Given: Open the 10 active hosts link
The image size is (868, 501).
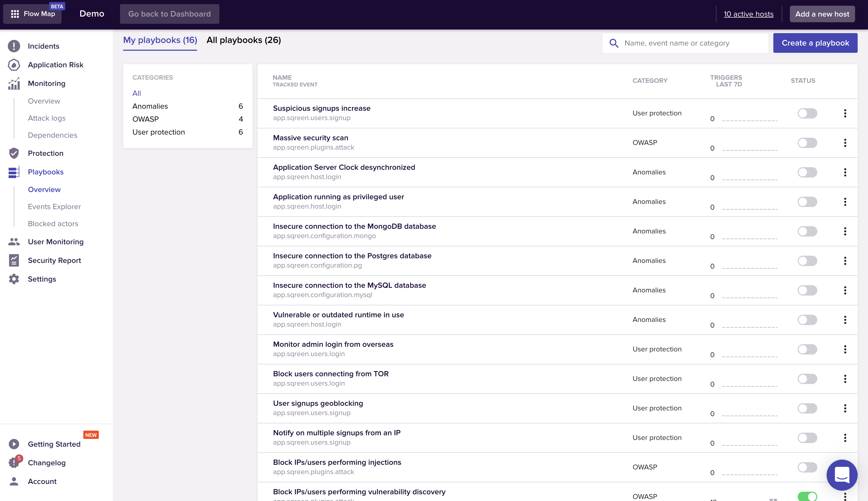Looking at the screenshot, I should [x=748, y=14].
